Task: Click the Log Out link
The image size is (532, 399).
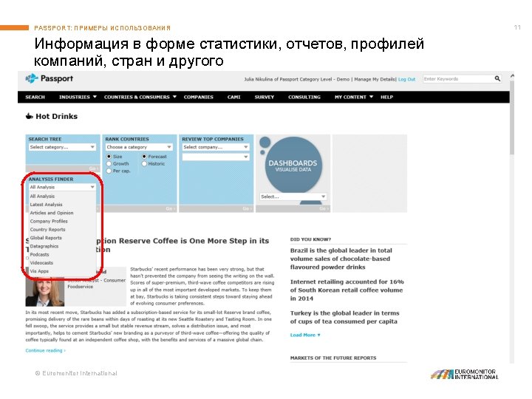Action: click(x=407, y=79)
